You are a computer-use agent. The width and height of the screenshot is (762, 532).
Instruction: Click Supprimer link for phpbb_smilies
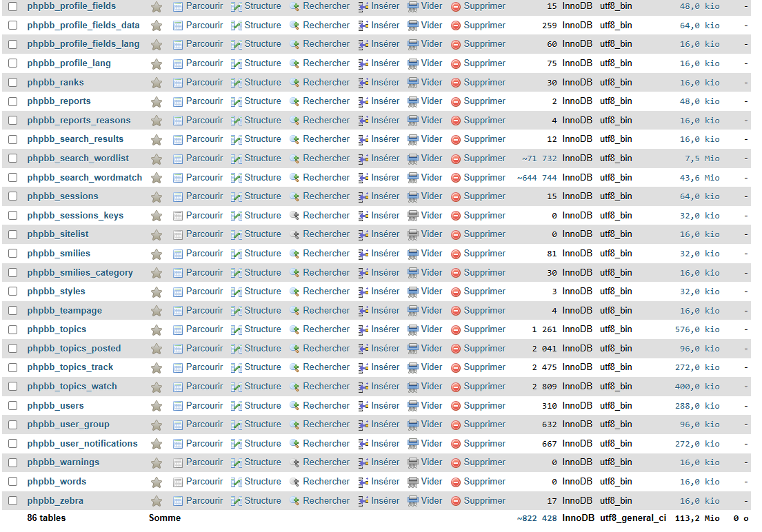[485, 254]
